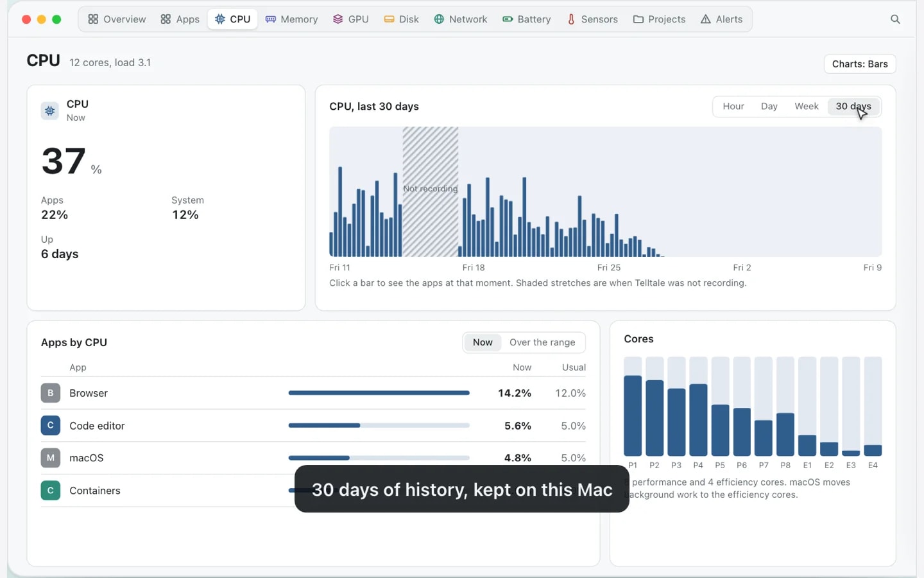Click the Charts: Bars button
This screenshot has height=578, width=924.
coord(860,64)
